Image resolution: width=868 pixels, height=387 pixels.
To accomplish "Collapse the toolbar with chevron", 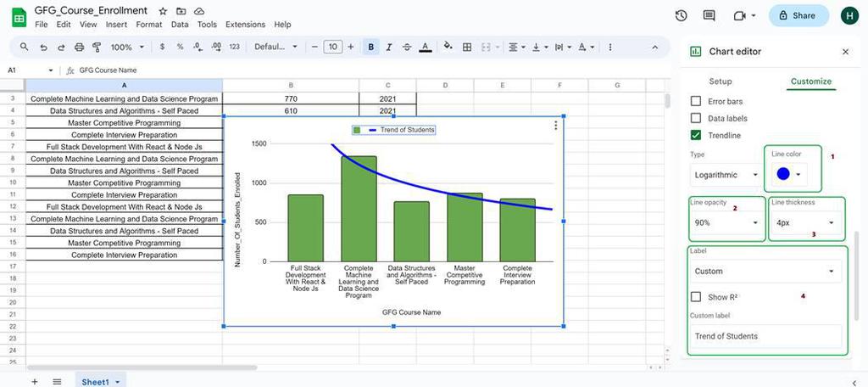I will pyautogui.click(x=655, y=48).
